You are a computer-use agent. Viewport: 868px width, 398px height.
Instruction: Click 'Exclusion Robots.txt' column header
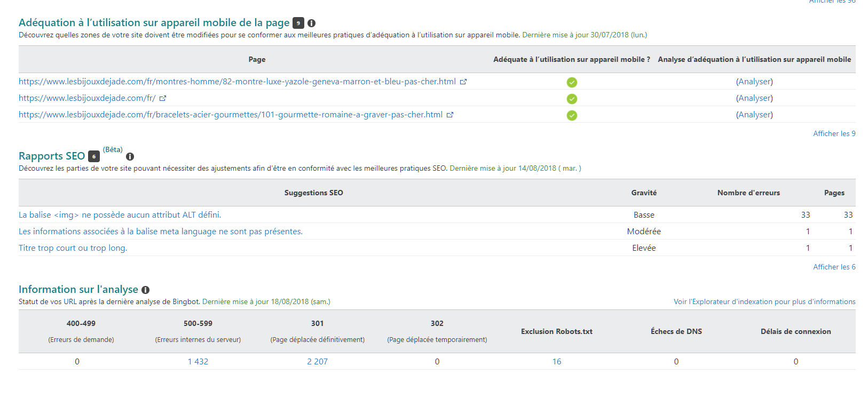pos(557,331)
